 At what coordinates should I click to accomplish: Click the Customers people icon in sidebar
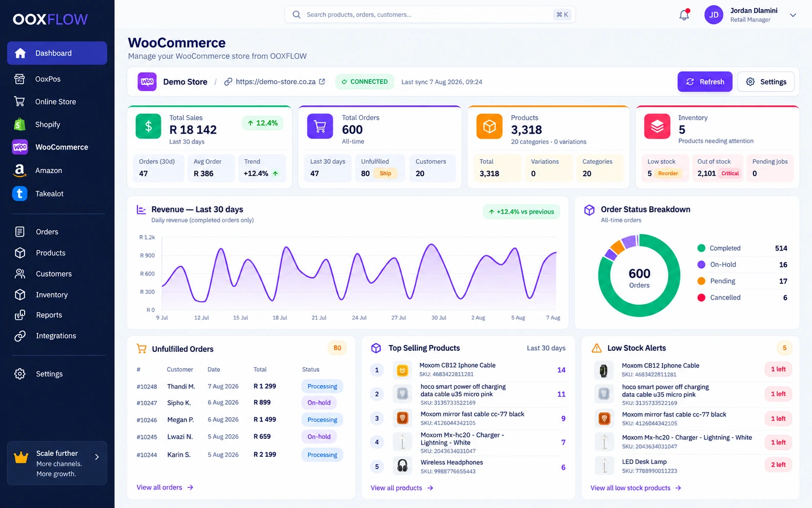[x=20, y=273]
